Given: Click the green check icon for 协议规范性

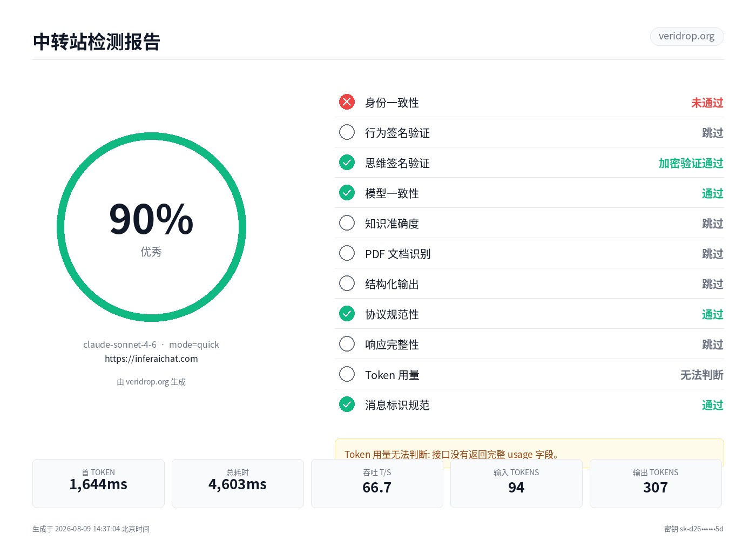Looking at the screenshot, I should point(347,314).
